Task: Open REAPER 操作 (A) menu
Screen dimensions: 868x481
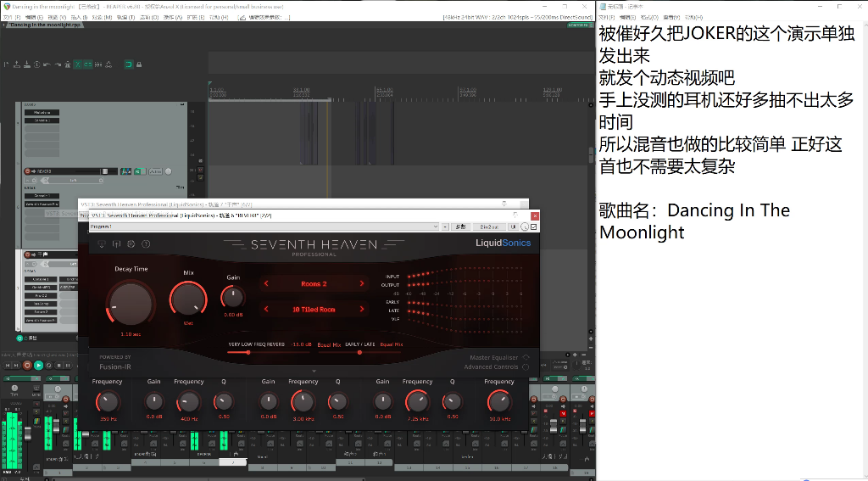Action: click(x=171, y=17)
